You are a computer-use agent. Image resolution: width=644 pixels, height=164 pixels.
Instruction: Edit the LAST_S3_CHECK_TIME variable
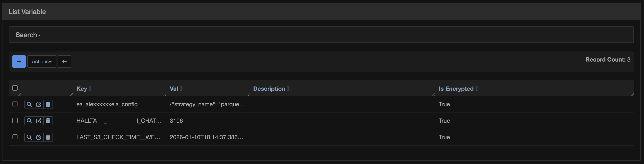(39, 137)
